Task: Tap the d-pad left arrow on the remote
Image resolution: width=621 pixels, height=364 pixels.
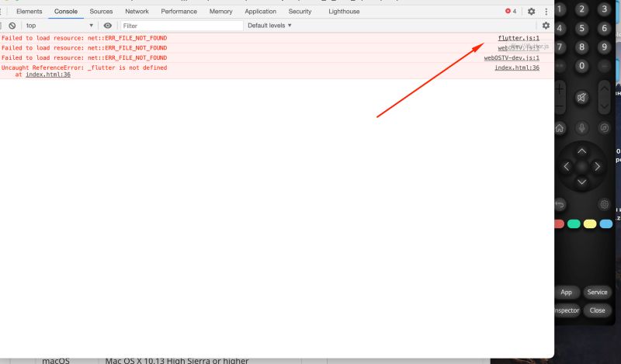Action: tap(567, 167)
